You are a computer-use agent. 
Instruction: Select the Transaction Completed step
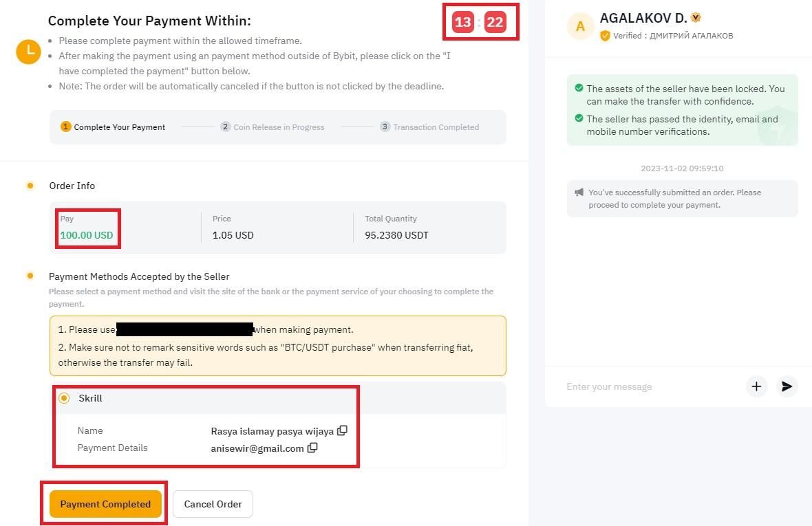point(430,127)
